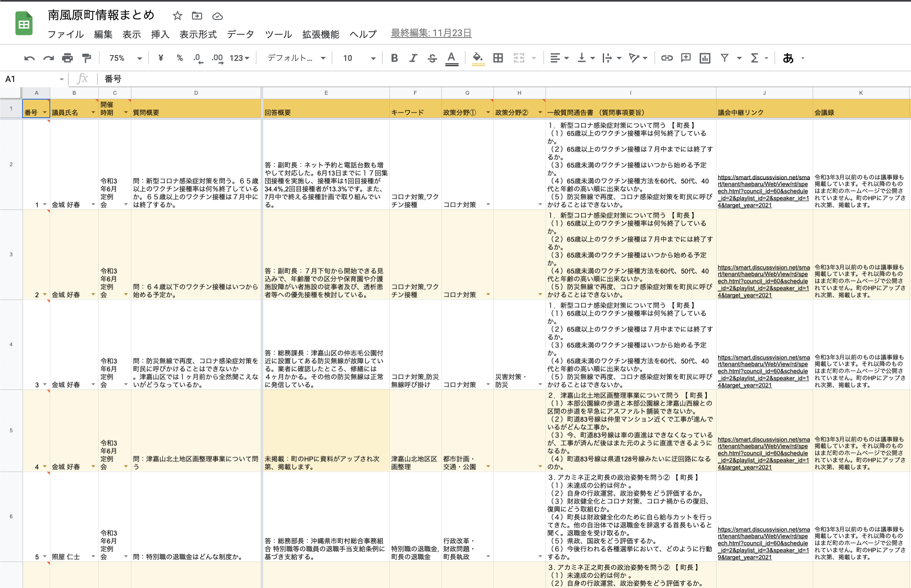911x588 pixels.
Task: Click the move to folder icon
Action: [x=197, y=16]
